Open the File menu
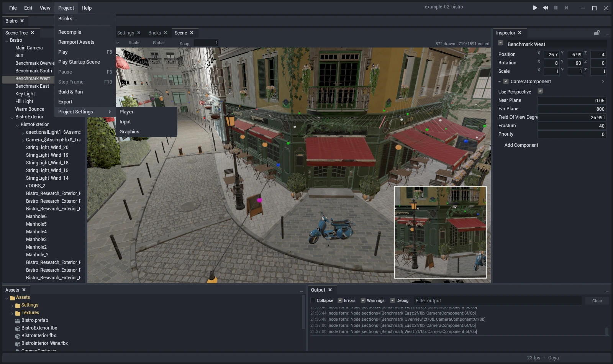This screenshot has height=364, width=613. click(x=13, y=8)
